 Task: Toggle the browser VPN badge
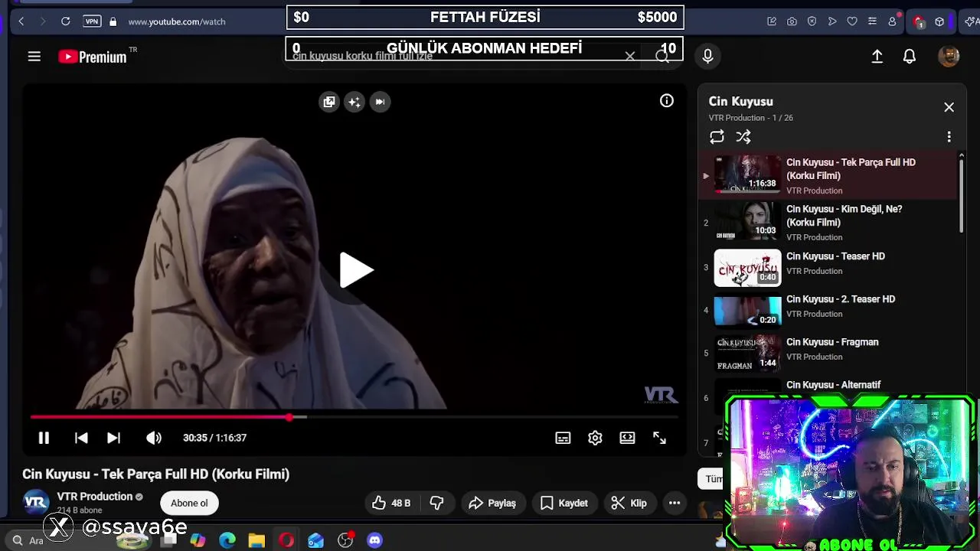92,21
